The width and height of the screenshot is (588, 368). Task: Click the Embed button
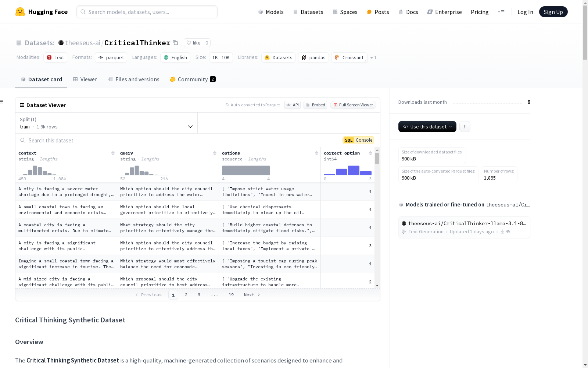click(315, 105)
